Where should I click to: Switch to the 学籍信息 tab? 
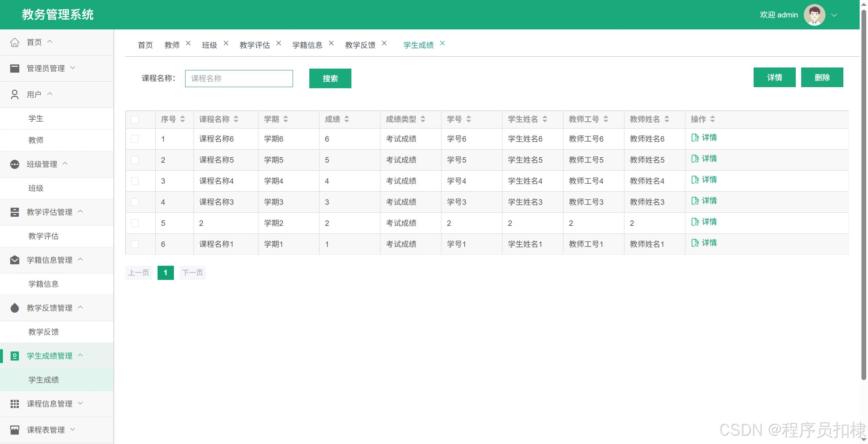pos(307,45)
